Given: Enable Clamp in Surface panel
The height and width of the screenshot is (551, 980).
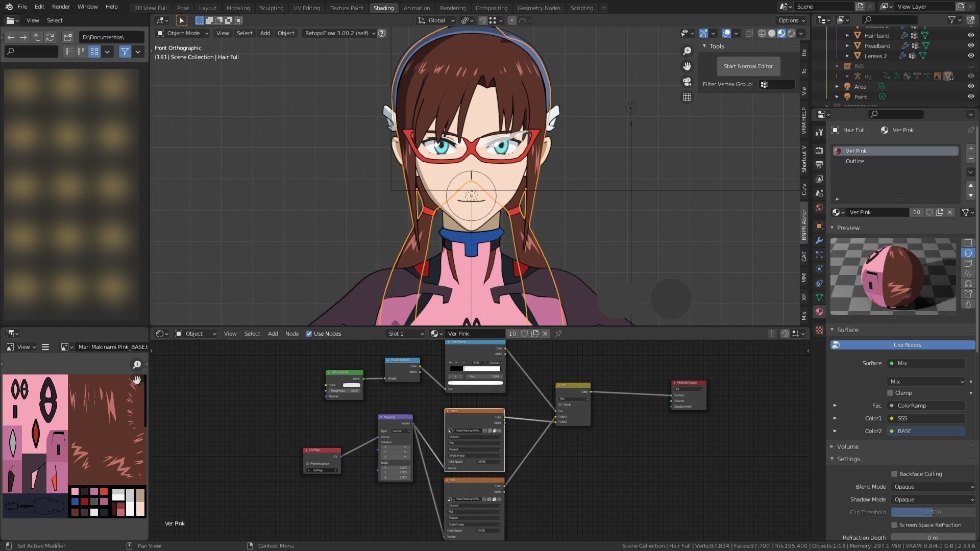Looking at the screenshot, I should click(x=890, y=393).
